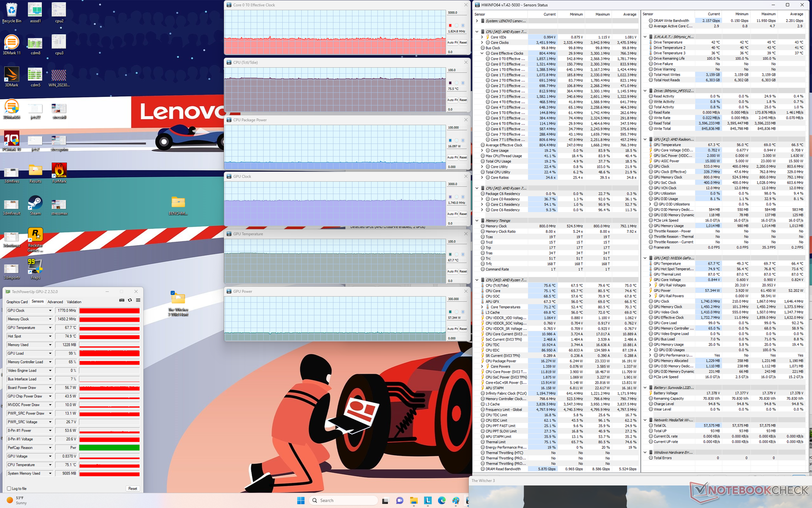Open Task View from the taskbar
Image resolution: width=812 pixels, height=508 pixels.
385,500
